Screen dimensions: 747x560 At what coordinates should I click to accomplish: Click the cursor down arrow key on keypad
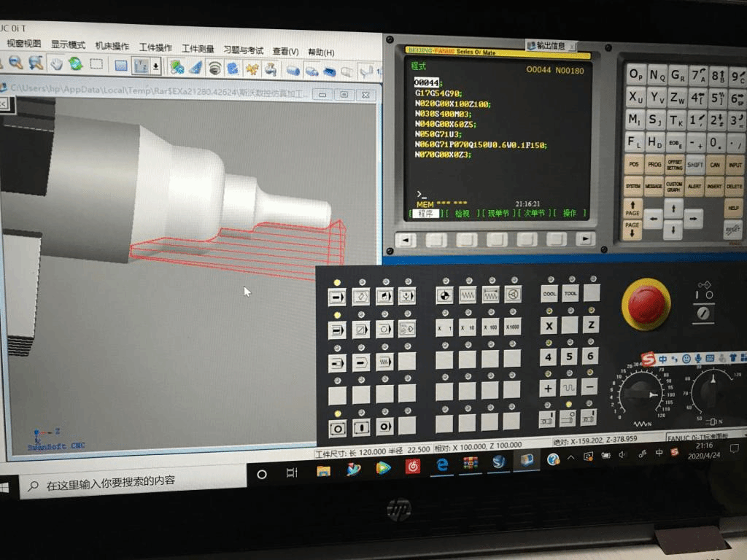click(x=673, y=230)
